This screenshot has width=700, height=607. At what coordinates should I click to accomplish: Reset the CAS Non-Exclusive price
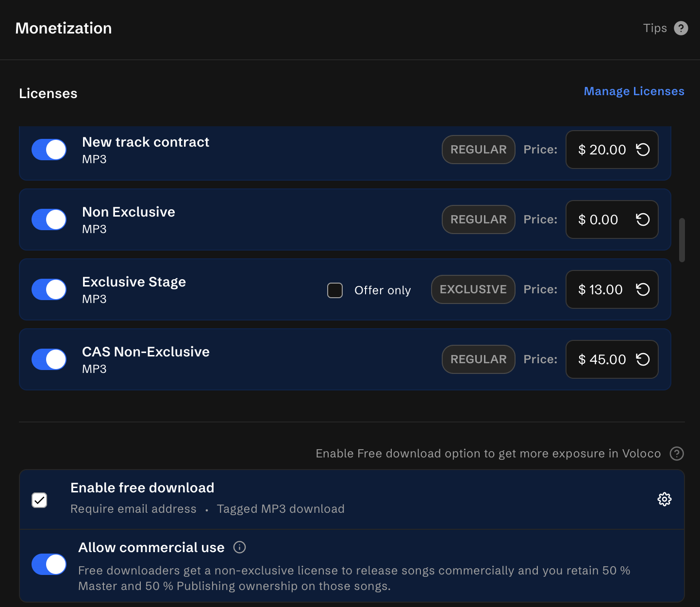point(643,359)
